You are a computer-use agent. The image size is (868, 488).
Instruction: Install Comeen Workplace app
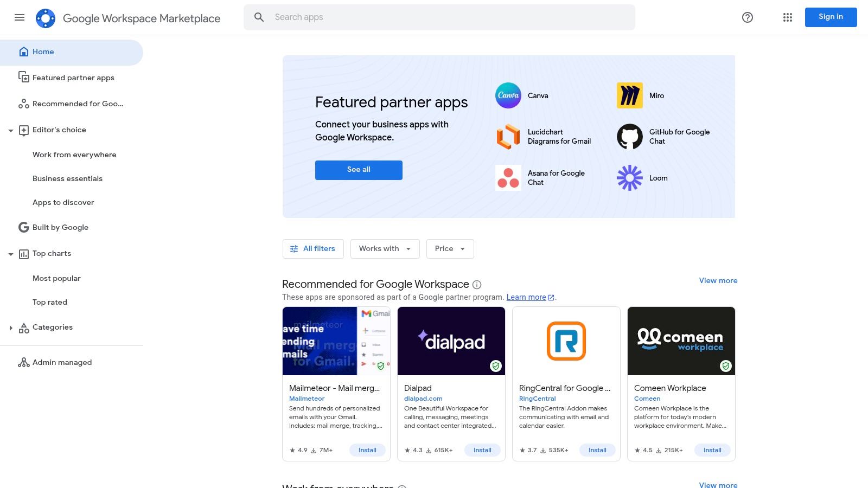click(x=712, y=450)
